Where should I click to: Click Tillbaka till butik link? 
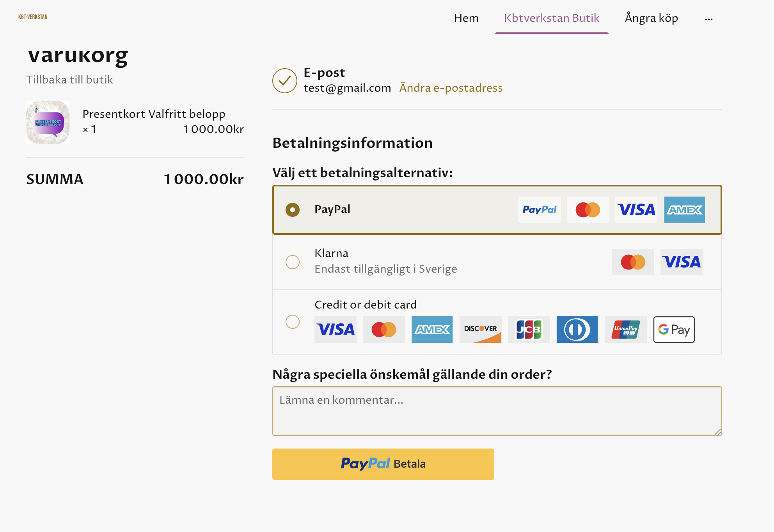[x=69, y=80]
